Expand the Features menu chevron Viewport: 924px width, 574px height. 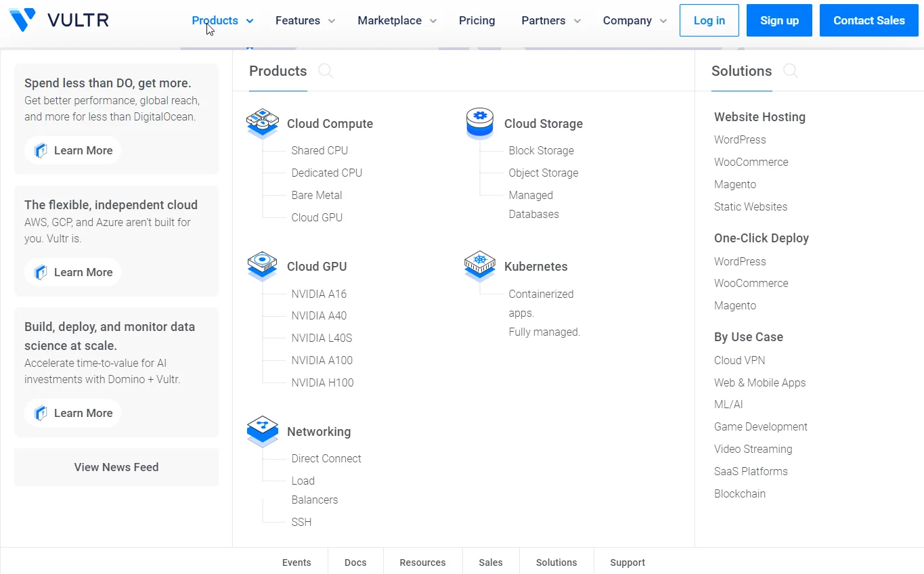click(332, 21)
